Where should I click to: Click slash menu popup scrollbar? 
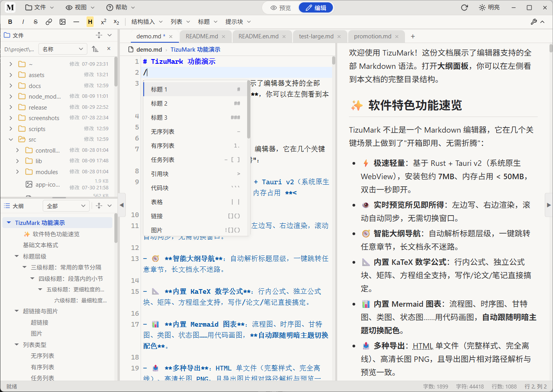[x=249, y=110]
